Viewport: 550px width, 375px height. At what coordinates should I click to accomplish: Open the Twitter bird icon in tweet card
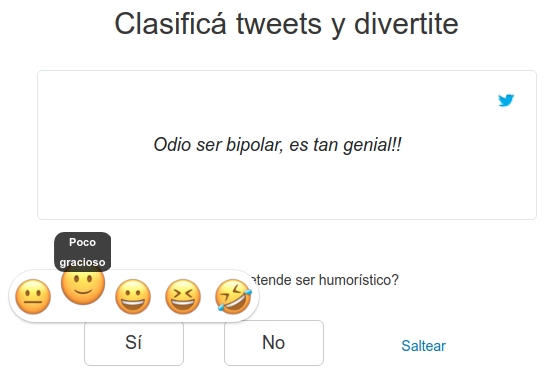[506, 100]
